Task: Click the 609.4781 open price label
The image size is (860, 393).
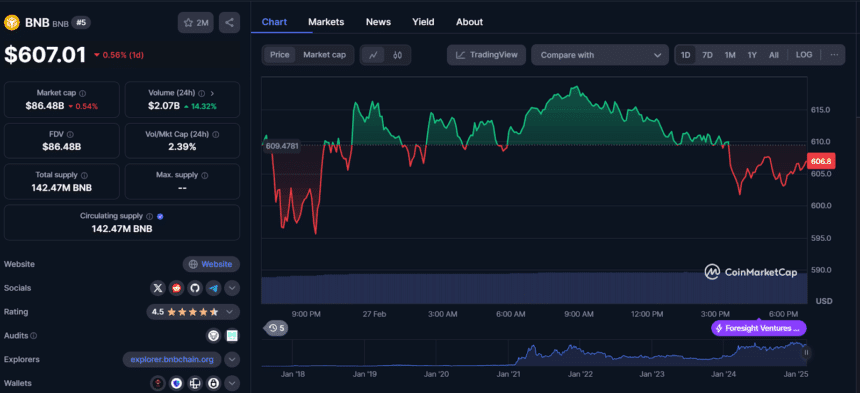Action: tap(282, 146)
